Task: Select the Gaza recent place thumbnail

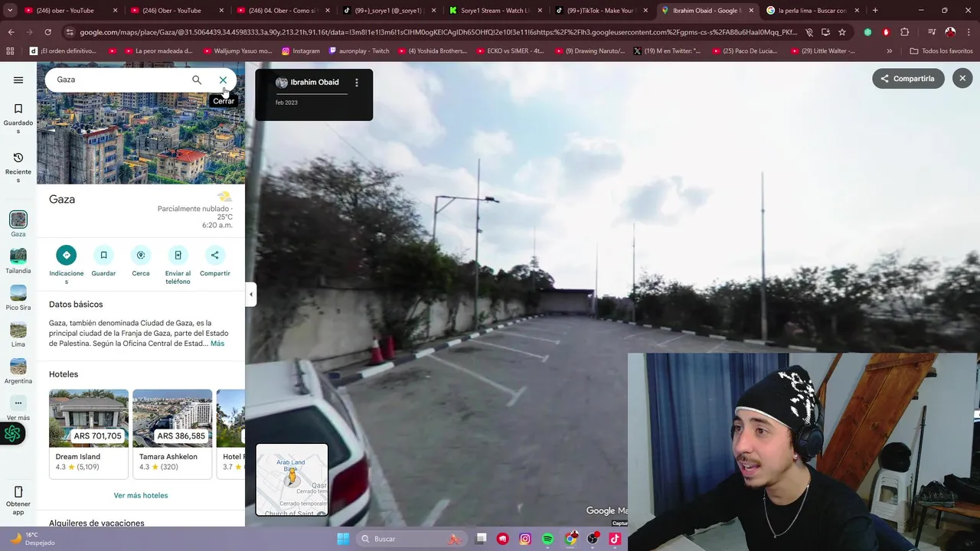Action: pos(18,224)
